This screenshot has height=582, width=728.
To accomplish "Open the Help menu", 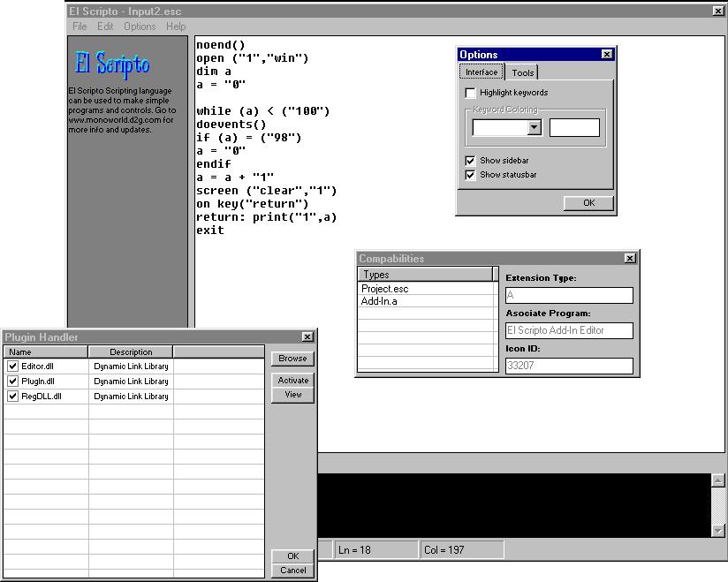I will (x=176, y=26).
